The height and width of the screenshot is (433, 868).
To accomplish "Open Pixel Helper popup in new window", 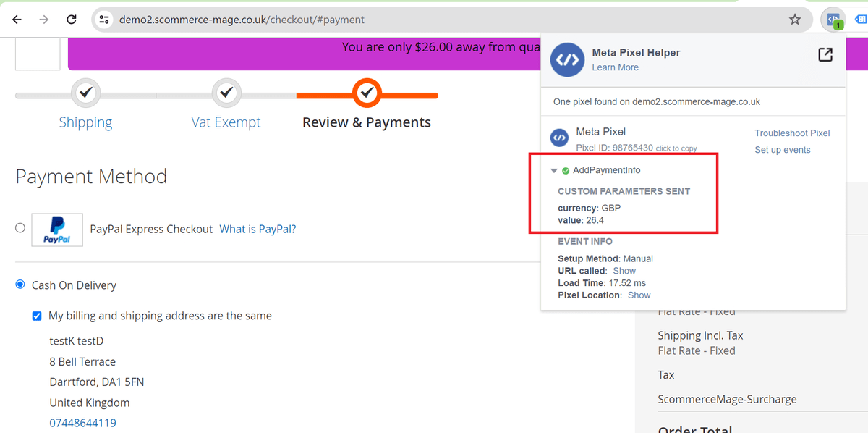I will [x=825, y=55].
